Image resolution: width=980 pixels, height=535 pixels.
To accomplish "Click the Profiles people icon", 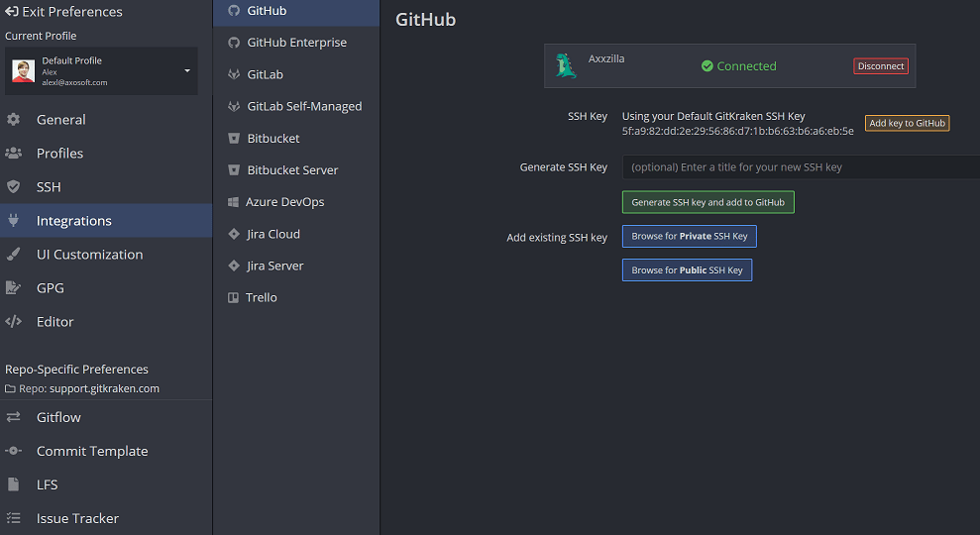I will click(x=14, y=154).
